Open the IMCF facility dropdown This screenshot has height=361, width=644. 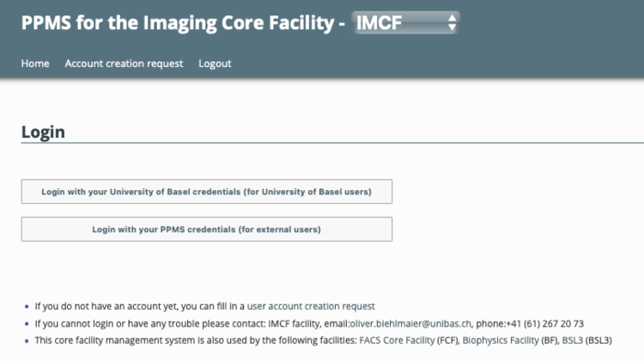pos(404,24)
